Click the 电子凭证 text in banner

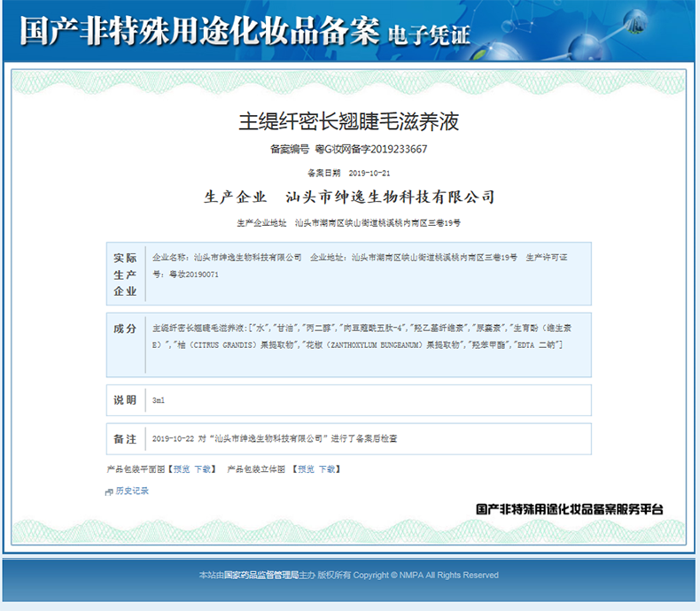429,35
